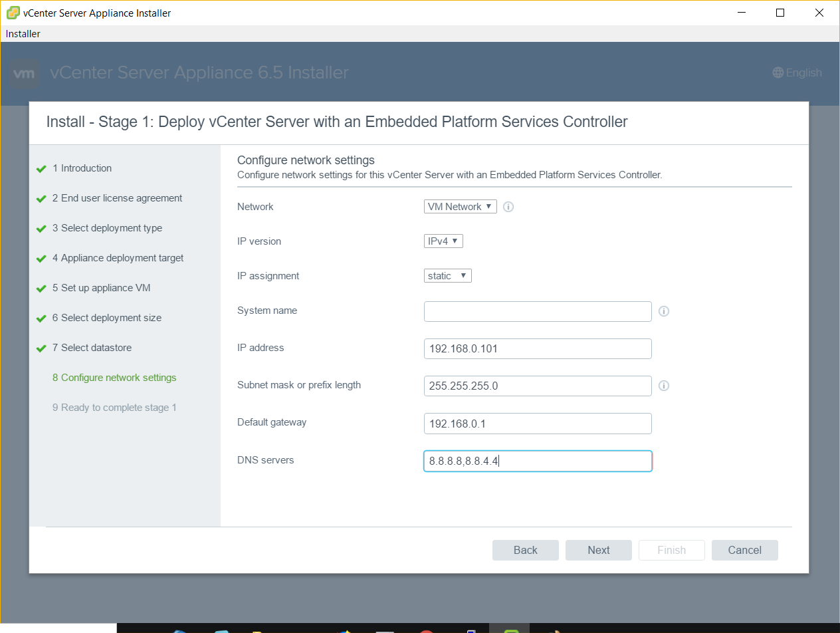Screen dimensions: 840x633
Task: Click the globe English language selector
Action: click(797, 73)
